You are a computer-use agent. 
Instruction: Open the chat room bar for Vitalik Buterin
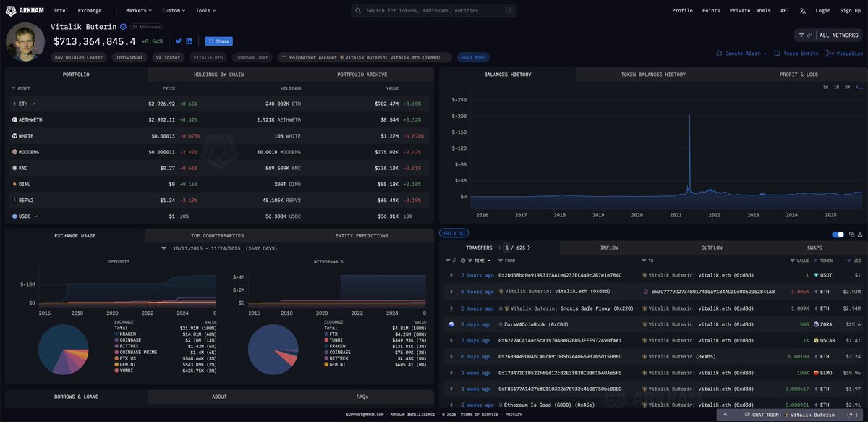coord(791,415)
